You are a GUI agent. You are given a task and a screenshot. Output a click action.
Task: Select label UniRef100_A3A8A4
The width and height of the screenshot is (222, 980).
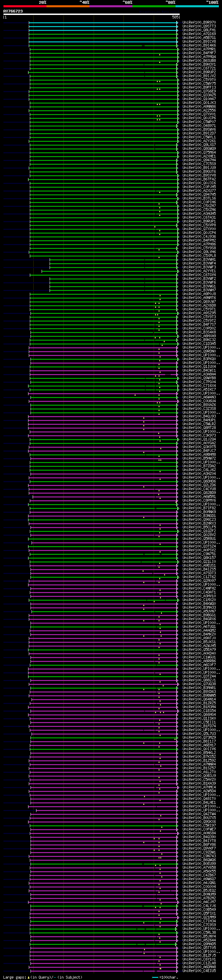tap(199, 374)
